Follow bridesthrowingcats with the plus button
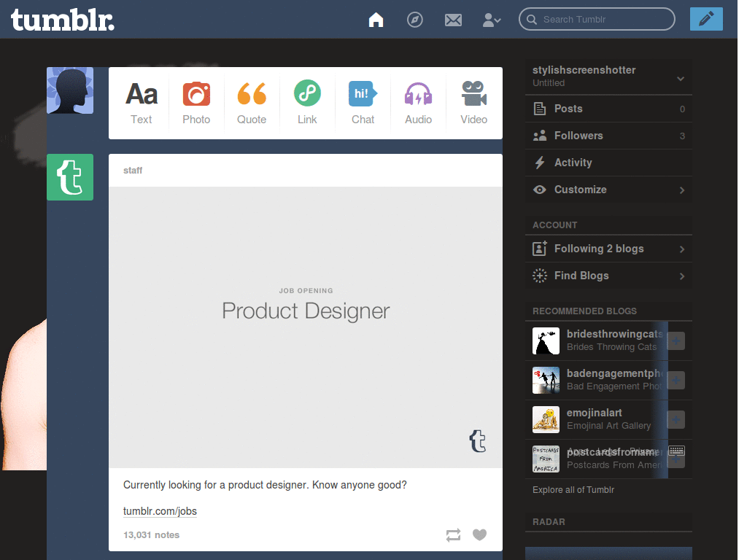This screenshot has width=747, height=560. click(x=676, y=341)
